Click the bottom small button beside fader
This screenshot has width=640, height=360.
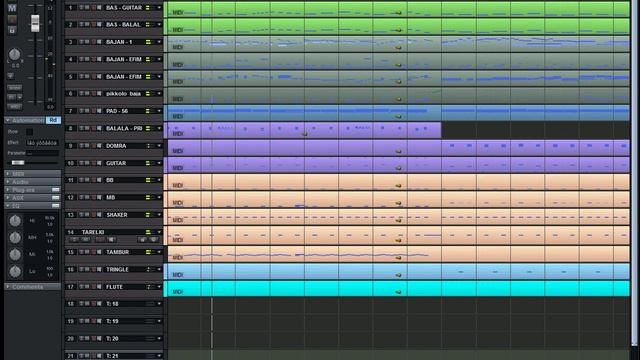14,107
